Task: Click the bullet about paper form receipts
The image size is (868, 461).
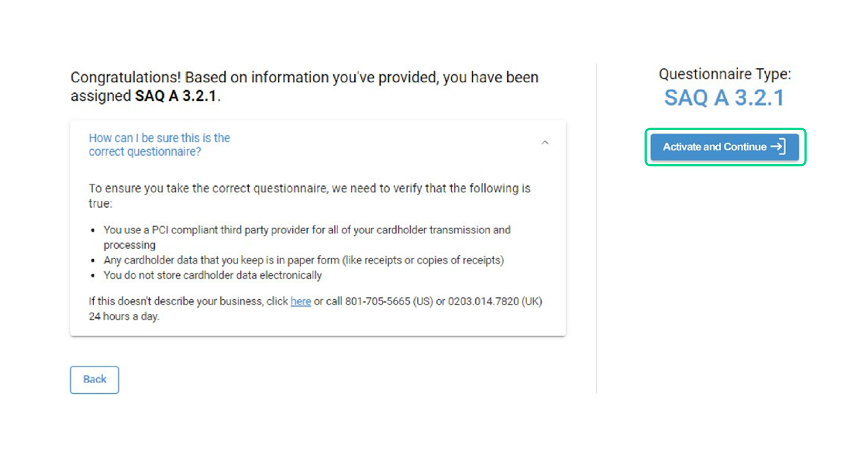Action: click(304, 261)
